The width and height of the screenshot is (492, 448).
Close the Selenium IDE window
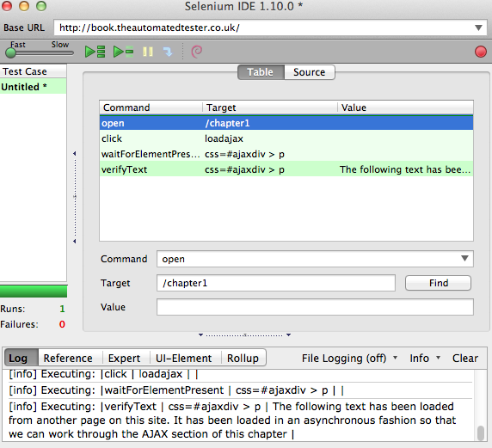pos(7,6)
